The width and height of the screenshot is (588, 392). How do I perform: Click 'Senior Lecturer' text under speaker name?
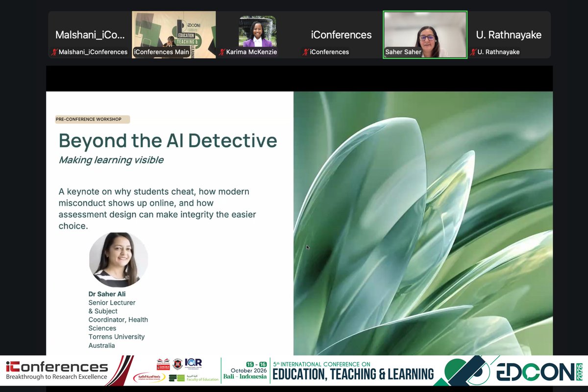point(112,303)
